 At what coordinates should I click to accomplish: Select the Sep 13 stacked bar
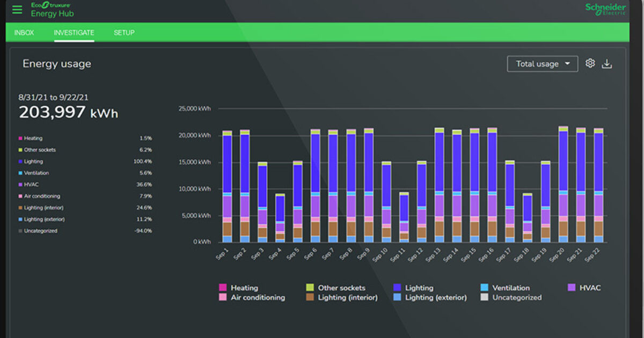[440, 185]
